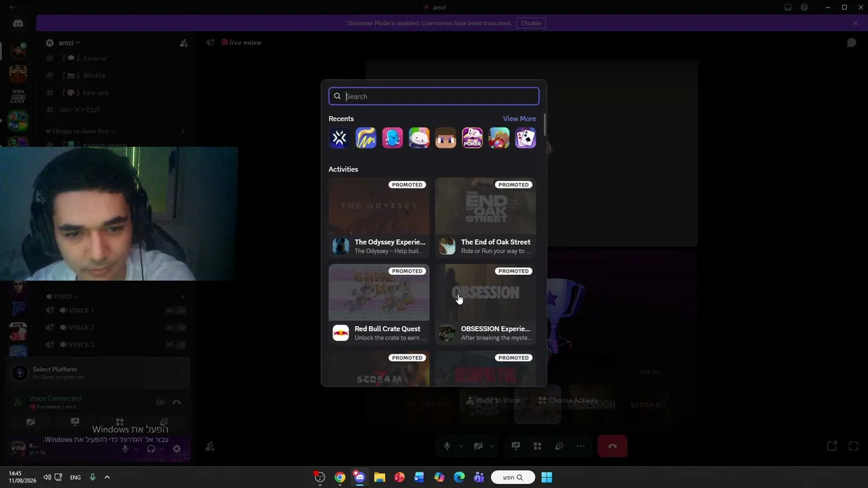Open Microsoft Edge from the taskbar

(459, 477)
